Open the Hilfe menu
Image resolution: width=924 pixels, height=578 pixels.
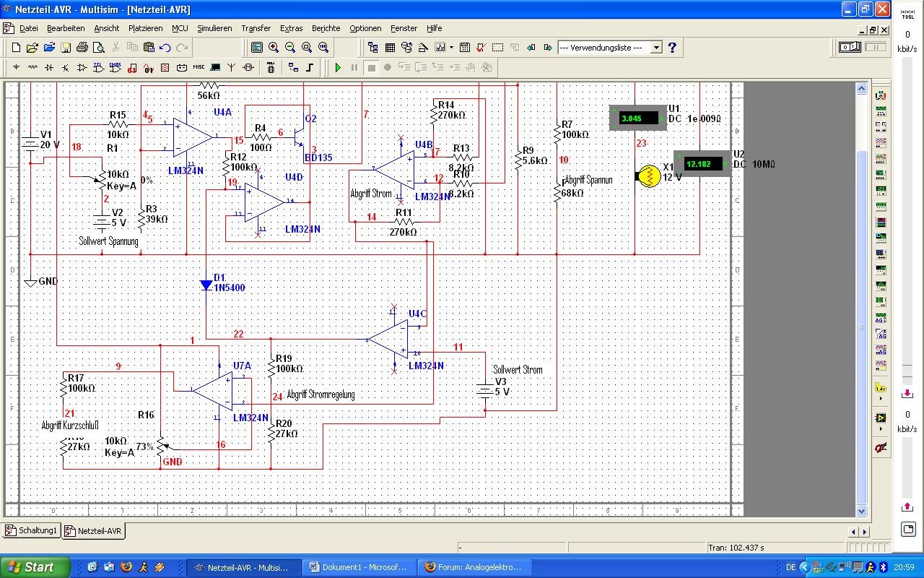click(x=434, y=28)
